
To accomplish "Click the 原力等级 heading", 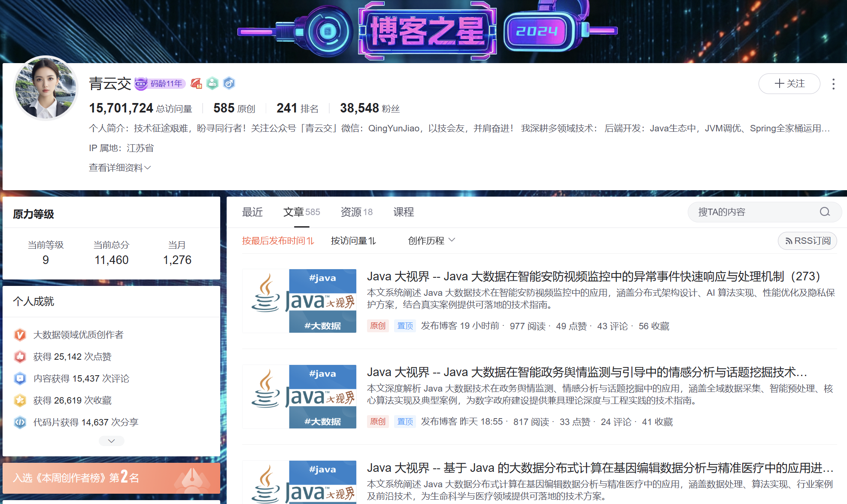I will coord(33,214).
